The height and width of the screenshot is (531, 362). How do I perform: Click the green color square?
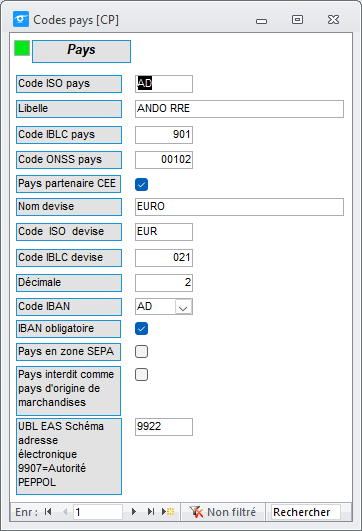(x=22, y=48)
